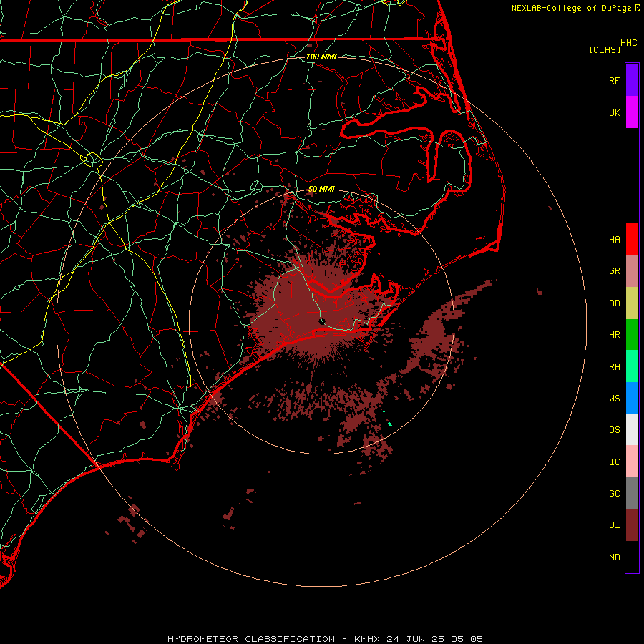Click the 24 JUN 25 date stamp
This screenshot has height=644, width=644.
pyautogui.click(x=415, y=639)
